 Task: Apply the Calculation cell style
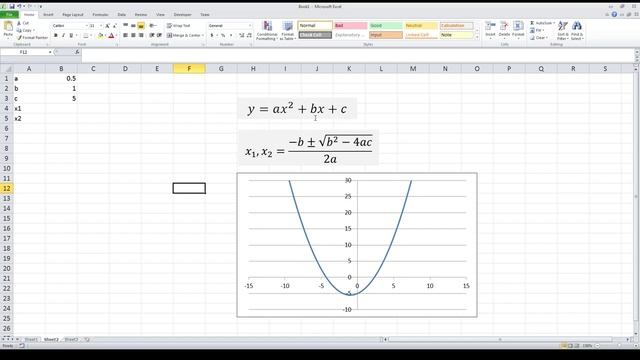pyautogui.click(x=456, y=26)
